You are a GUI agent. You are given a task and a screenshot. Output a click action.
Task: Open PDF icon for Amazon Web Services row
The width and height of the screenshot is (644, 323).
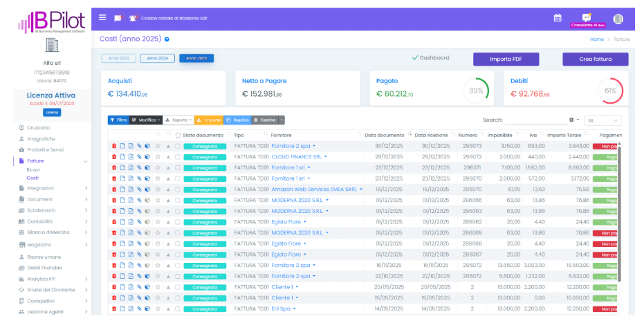[130, 189]
